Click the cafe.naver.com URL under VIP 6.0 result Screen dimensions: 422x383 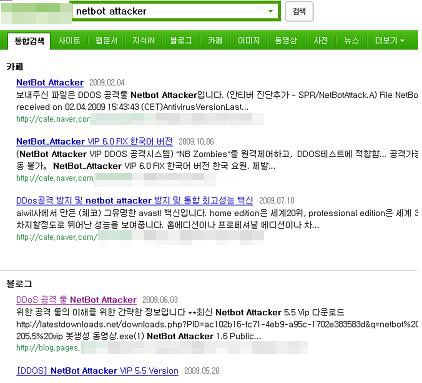[x=55, y=178]
